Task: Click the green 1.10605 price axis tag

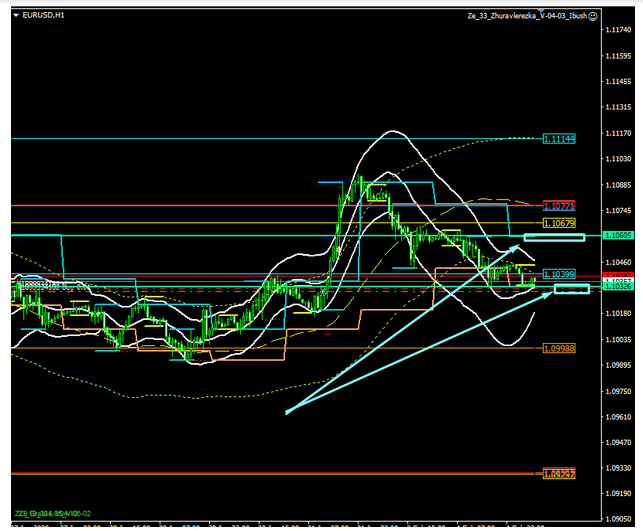Action: [618, 235]
